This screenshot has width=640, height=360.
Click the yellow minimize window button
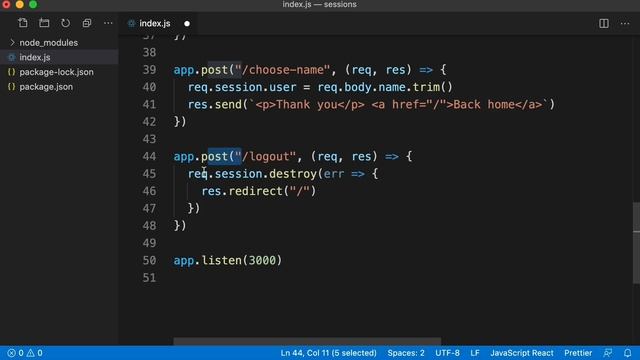click(20, 4)
